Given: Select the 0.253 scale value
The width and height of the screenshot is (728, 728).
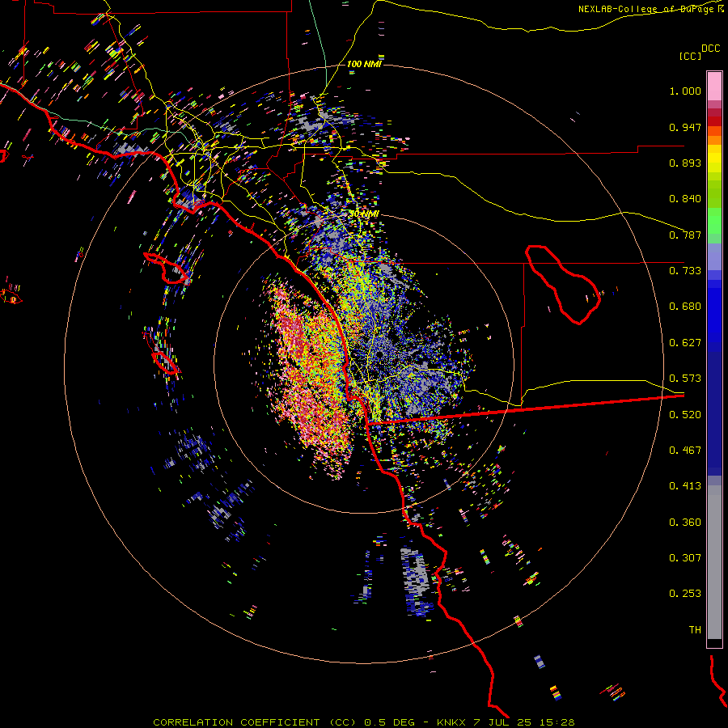Looking at the screenshot, I should click(685, 594).
